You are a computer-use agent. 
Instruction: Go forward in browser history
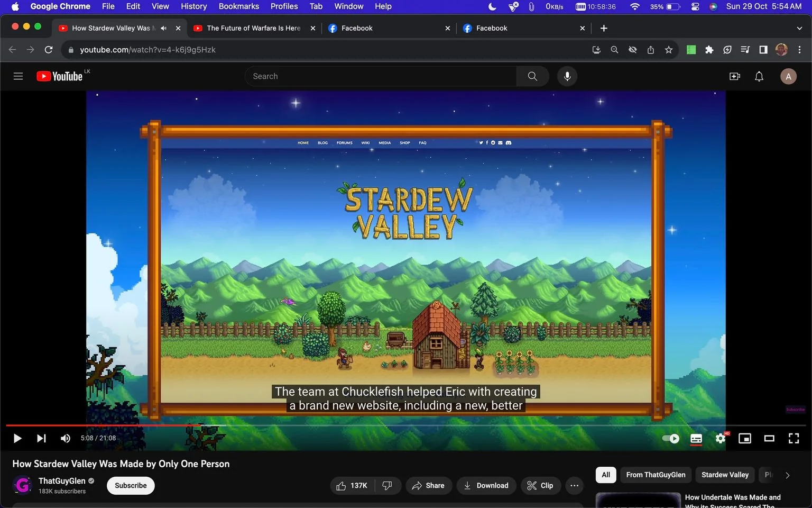click(31, 50)
